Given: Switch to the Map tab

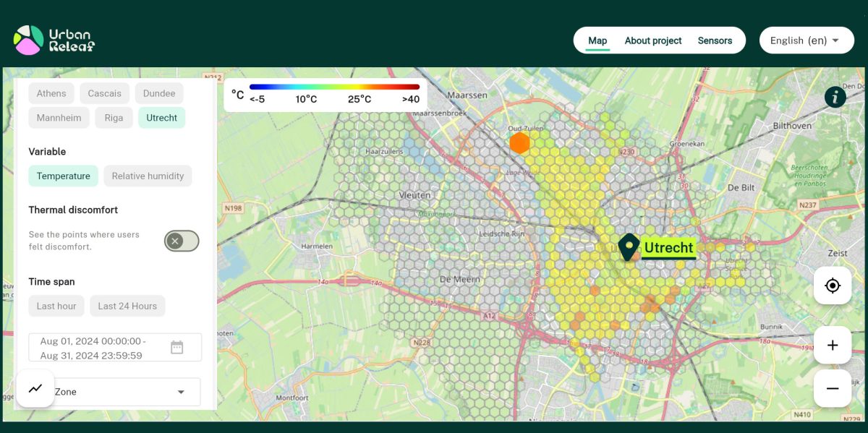Looking at the screenshot, I should coord(597,40).
